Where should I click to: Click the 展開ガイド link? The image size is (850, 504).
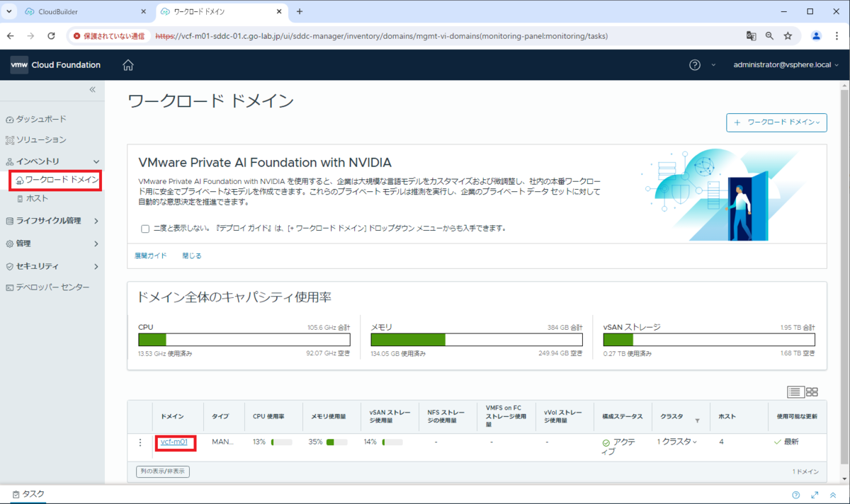click(x=151, y=256)
